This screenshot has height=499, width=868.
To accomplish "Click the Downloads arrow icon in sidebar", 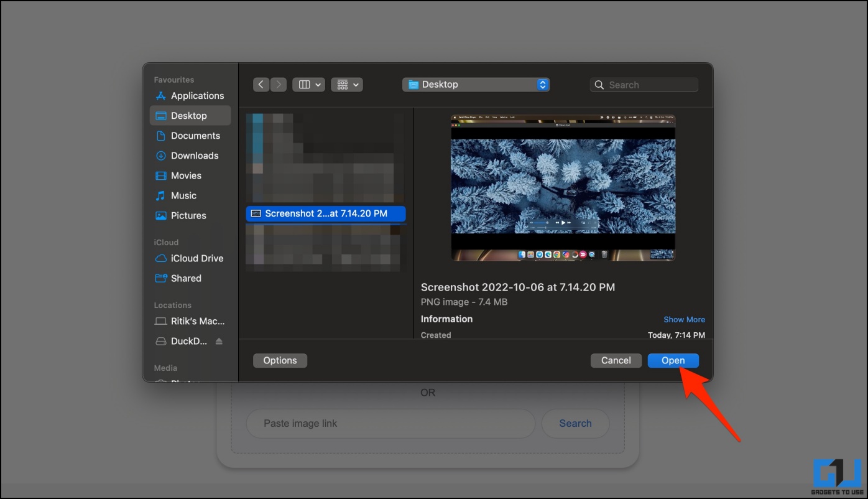I will tap(161, 156).
